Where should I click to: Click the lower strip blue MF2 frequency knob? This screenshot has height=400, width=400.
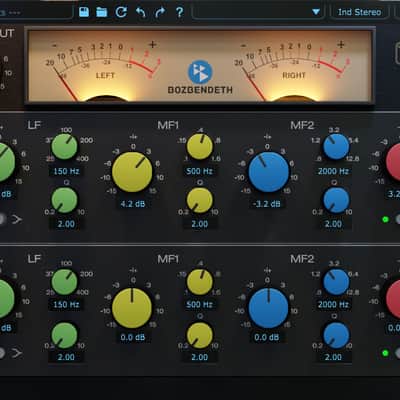click(336, 282)
